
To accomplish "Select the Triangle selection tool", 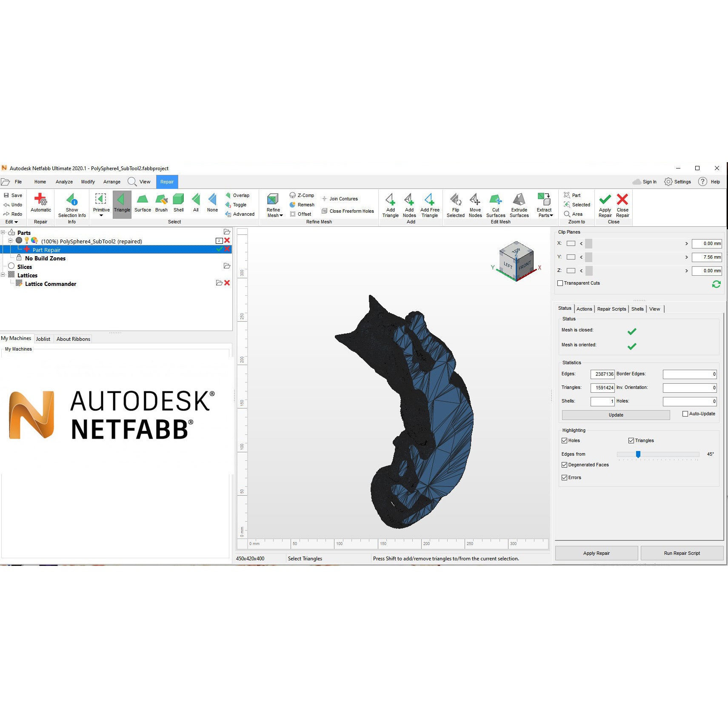I will (122, 204).
